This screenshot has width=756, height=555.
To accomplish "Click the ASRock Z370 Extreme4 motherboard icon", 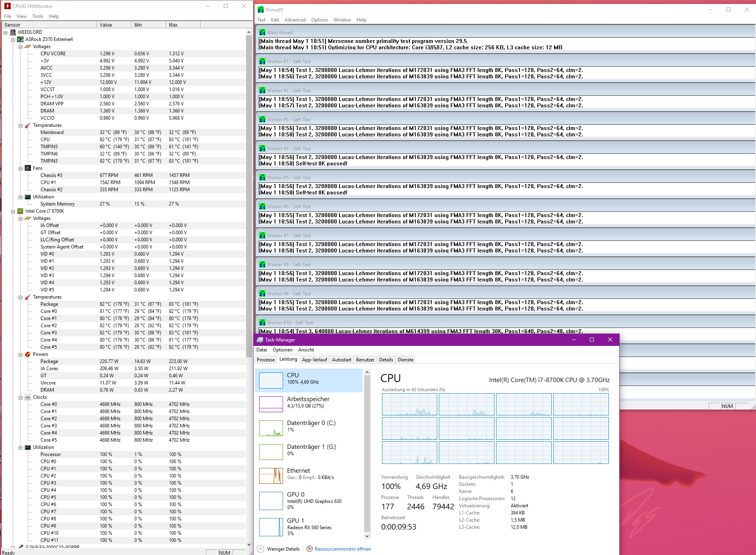I will point(20,39).
